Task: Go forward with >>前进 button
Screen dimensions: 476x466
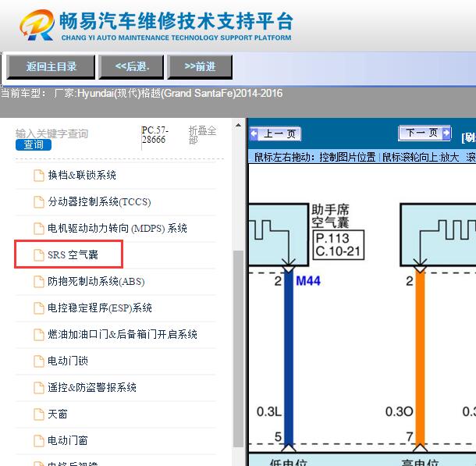Action: click(200, 67)
